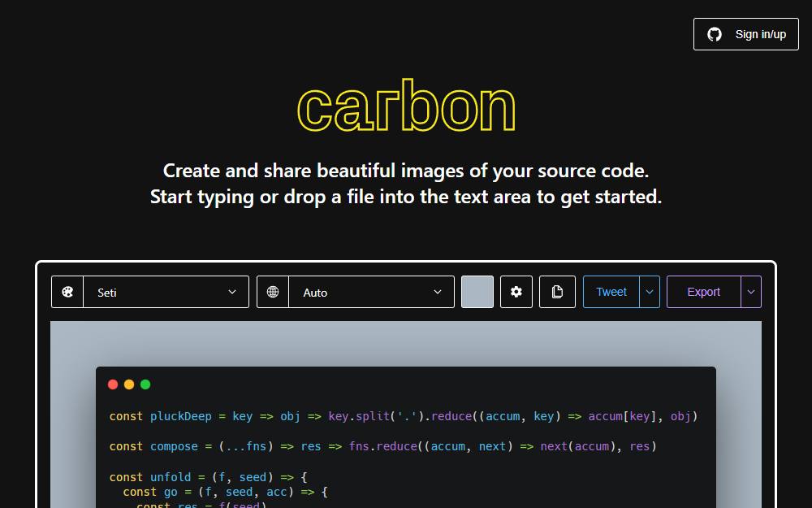Expand the Export options arrow

point(751,292)
